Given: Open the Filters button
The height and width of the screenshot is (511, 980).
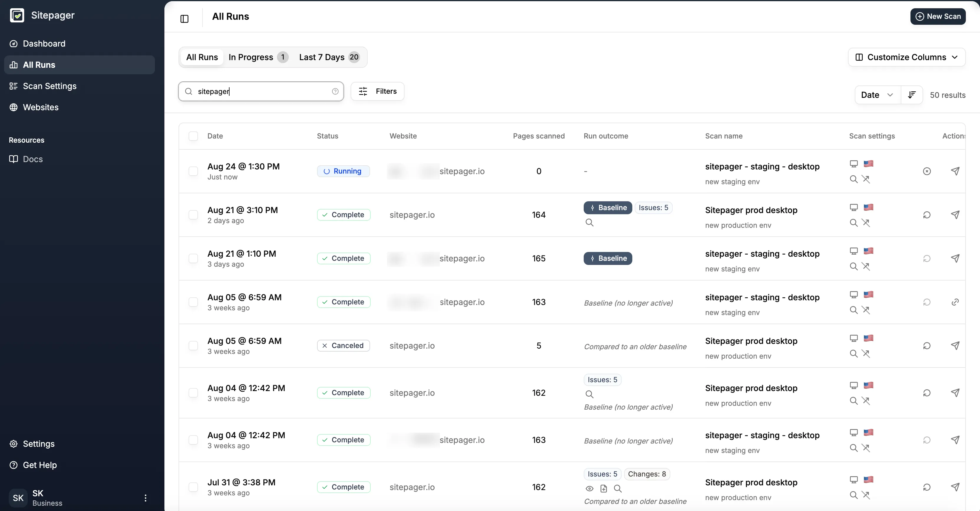Looking at the screenshot, I should (x=377, y=91).
